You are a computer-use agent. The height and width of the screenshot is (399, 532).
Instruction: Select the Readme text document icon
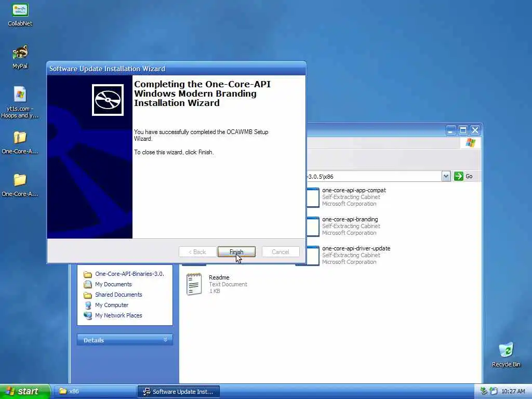click(194, 284)
